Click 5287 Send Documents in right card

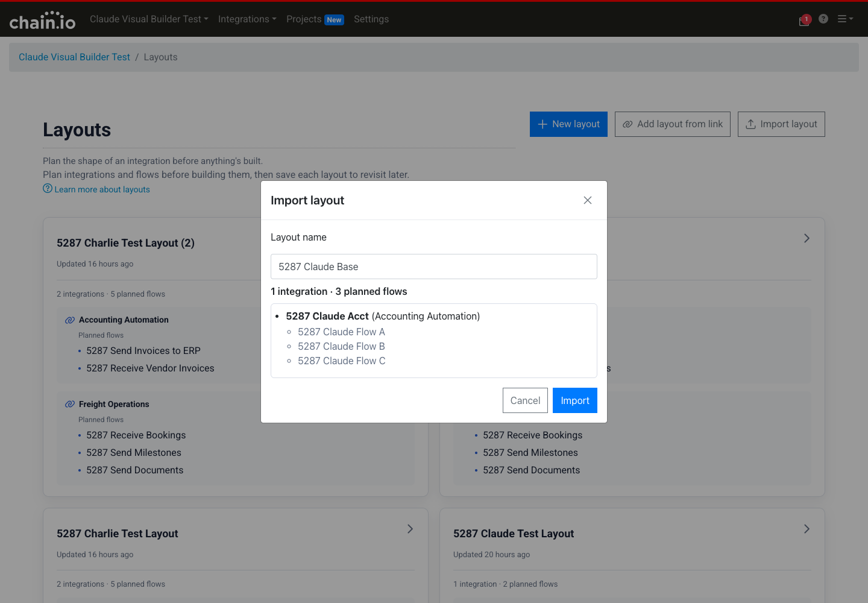531,470
